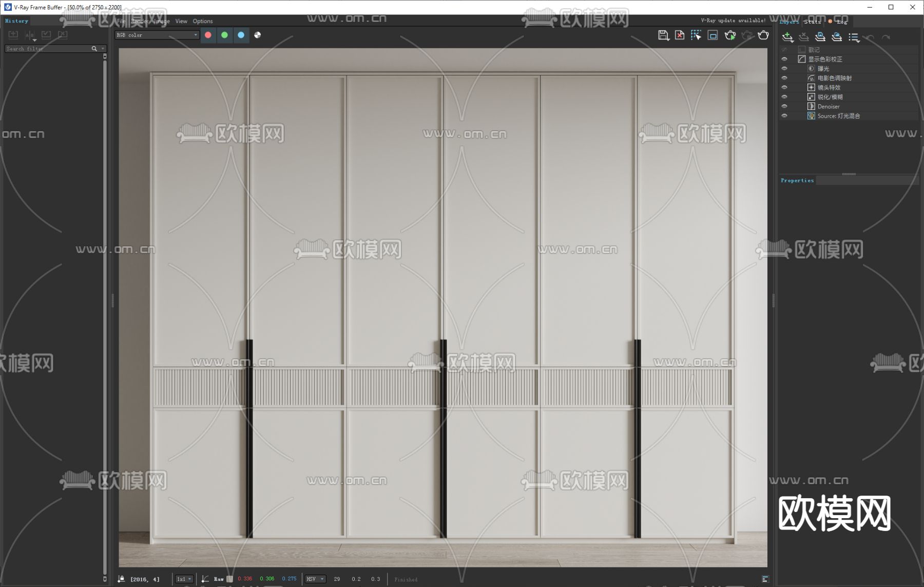Open the HSV color mode dropdown
This screenshot has height=587, width=924.
coord(315,579)
